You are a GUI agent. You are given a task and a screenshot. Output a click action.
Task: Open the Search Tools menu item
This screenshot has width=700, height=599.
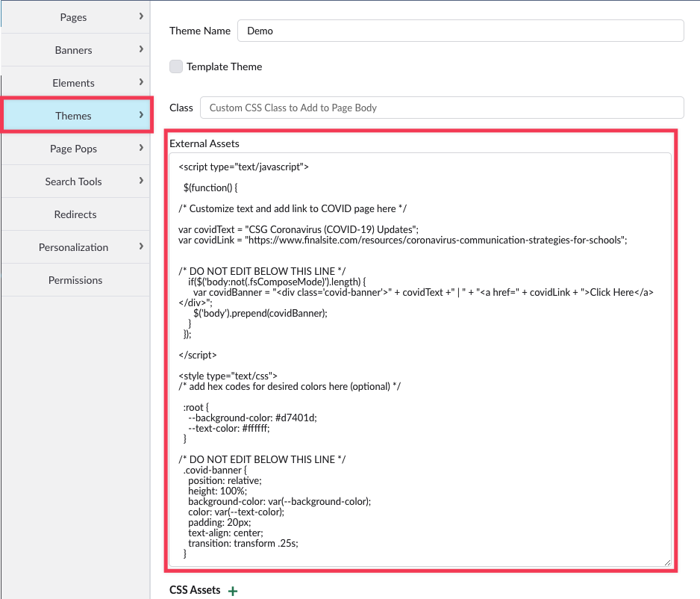[75, 181]
